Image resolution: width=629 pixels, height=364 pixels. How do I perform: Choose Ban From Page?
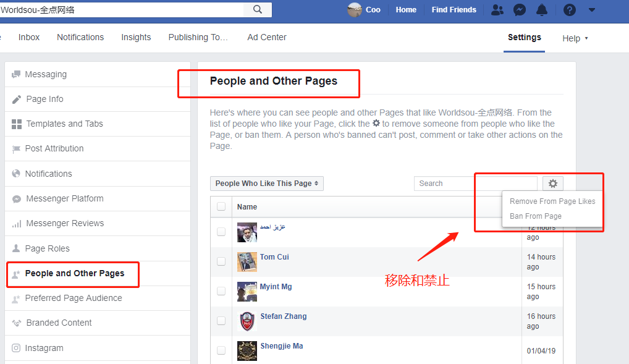pyautogui.click(x=536, y=216)
